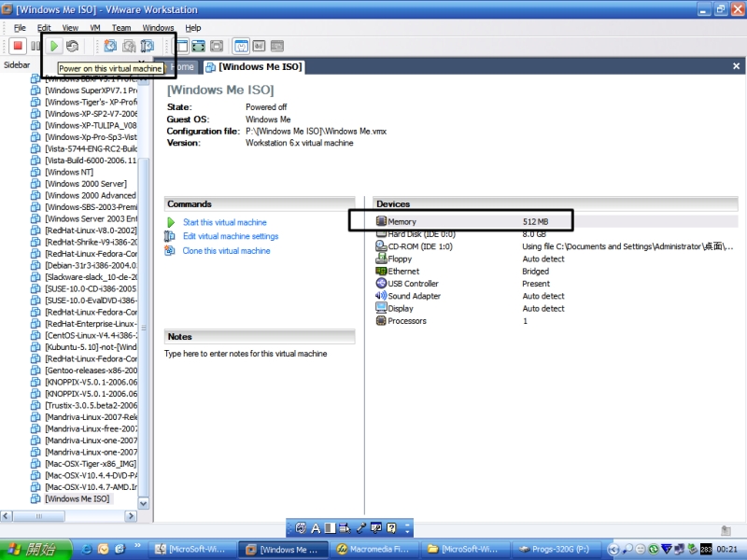Click the green Start virtual machine arrow icon
This screenshot has height=560, width=747.
tap(171, 222)
